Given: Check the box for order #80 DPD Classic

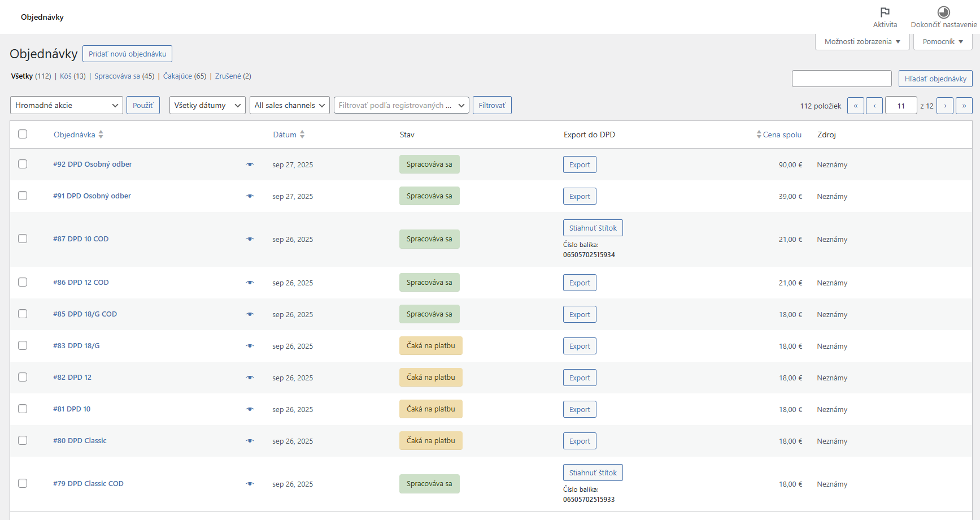Looking at the screenshot, I should coord(23,440).
